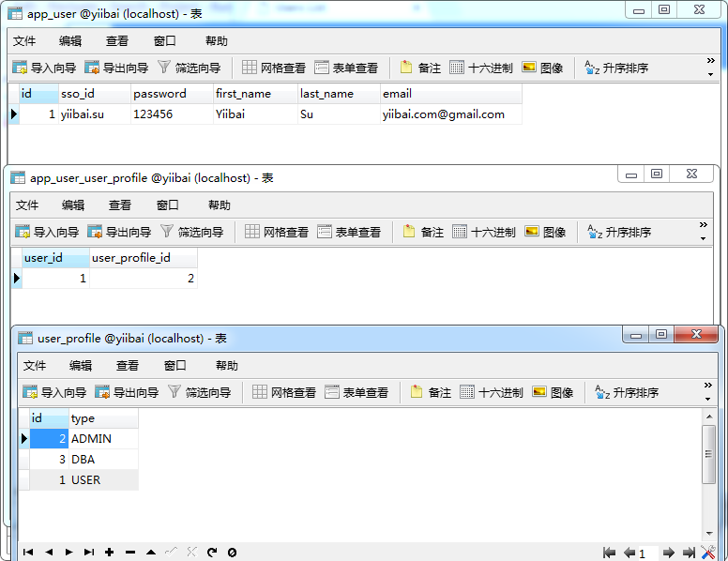
Task: Select the USER cell in user_profile table
Action: click(103, 479)
